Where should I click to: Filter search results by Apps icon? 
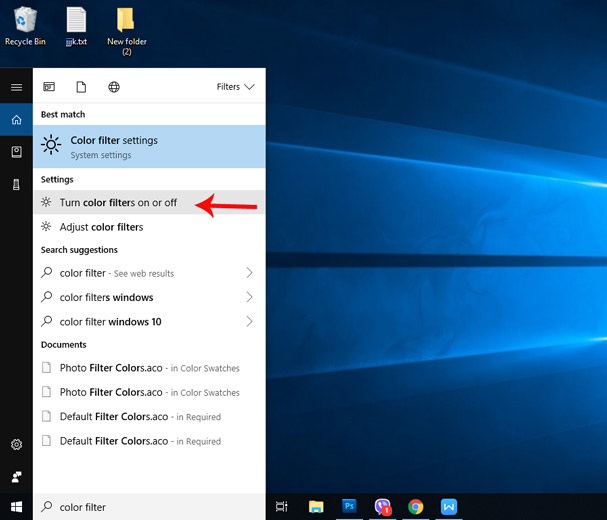(49, 87)
